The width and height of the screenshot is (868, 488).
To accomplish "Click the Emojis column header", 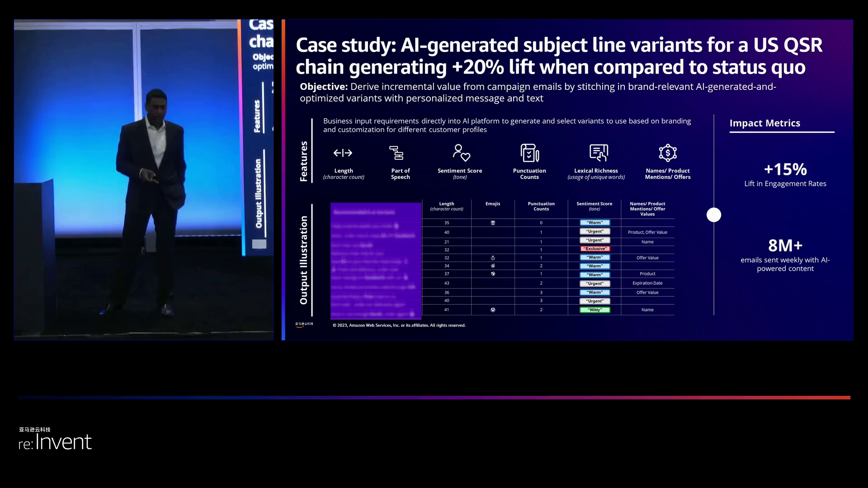I will tap(493, 204).
